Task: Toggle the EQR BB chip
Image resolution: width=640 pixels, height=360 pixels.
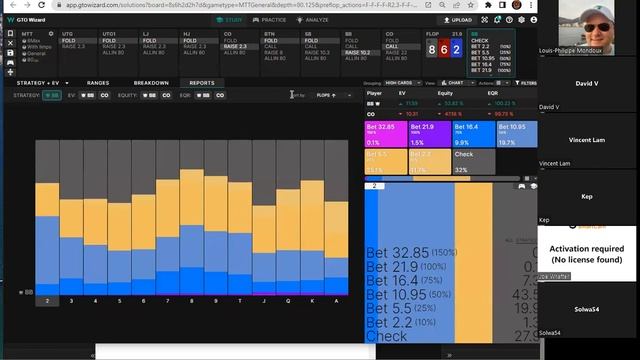Action: tap(203, 96)
